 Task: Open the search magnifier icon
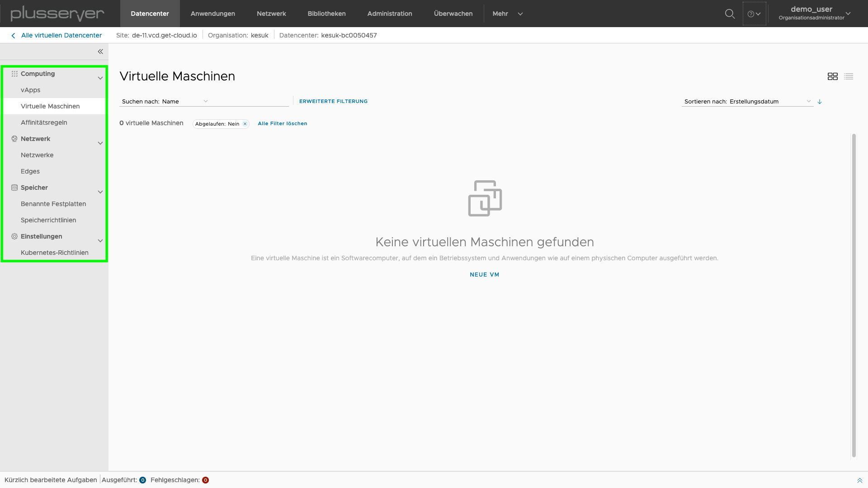[x=730, y=14]
